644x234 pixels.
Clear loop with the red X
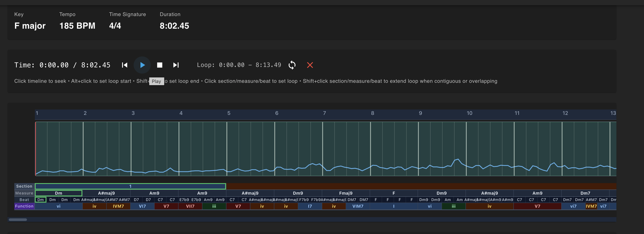click(x=310, y=65)
